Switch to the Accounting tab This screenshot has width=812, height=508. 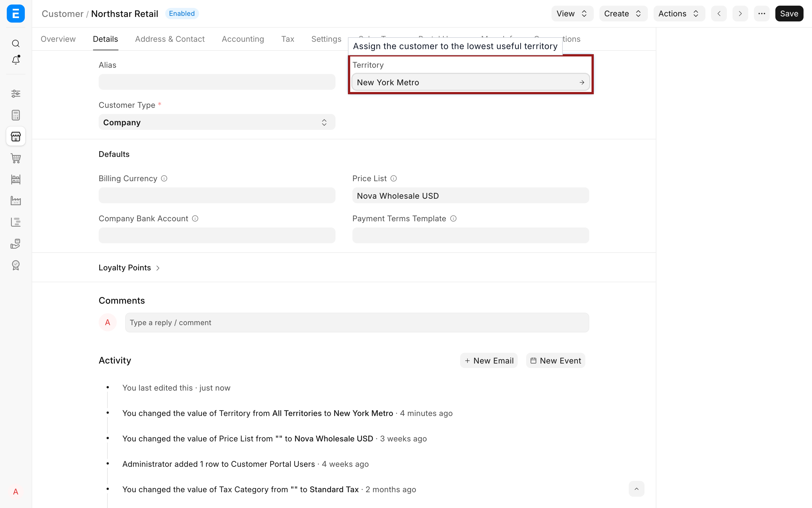click(243, 39)
